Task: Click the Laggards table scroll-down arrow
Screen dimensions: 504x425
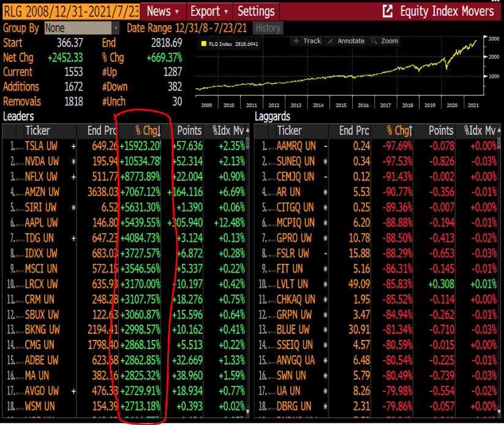Action: 498,411
